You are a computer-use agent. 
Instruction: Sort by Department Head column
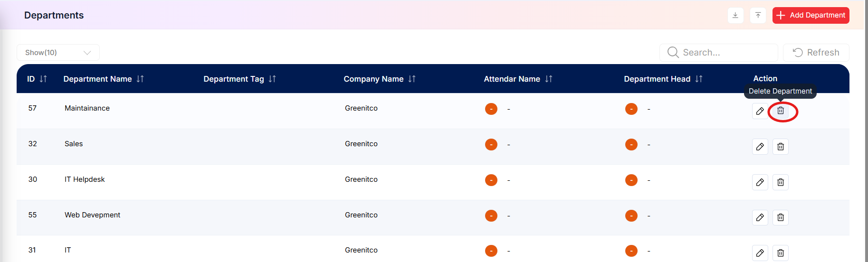pos(699,79)
